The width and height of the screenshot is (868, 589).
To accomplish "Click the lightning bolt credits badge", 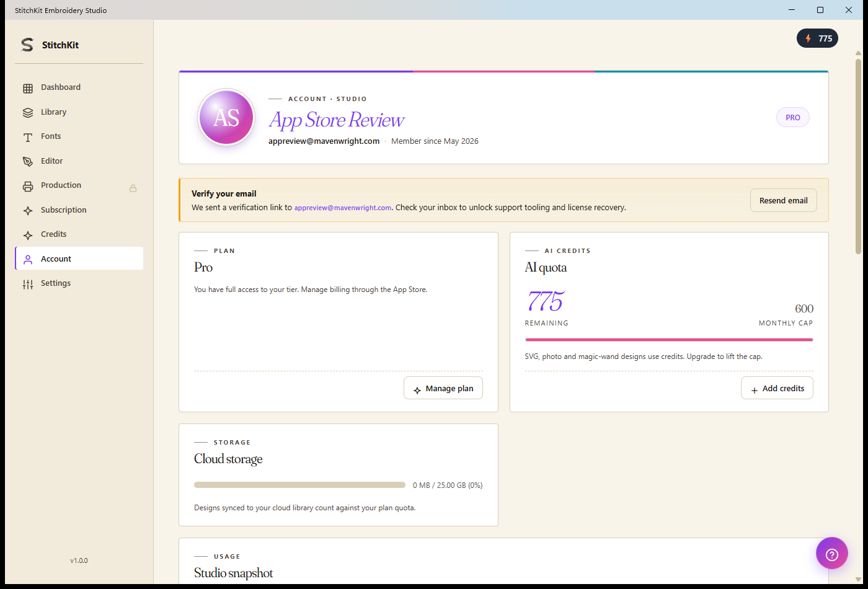I will pyautogui.click(x=817, y=38).
